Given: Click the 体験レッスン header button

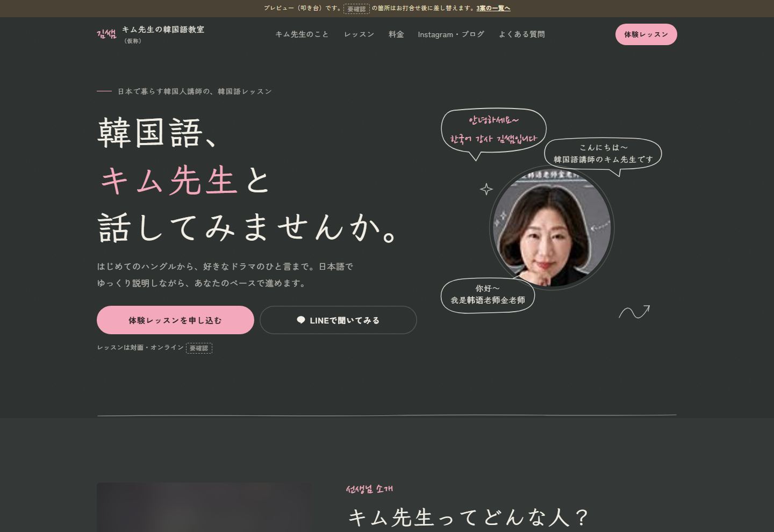Looking at the screenshot, I should point(646,34).
